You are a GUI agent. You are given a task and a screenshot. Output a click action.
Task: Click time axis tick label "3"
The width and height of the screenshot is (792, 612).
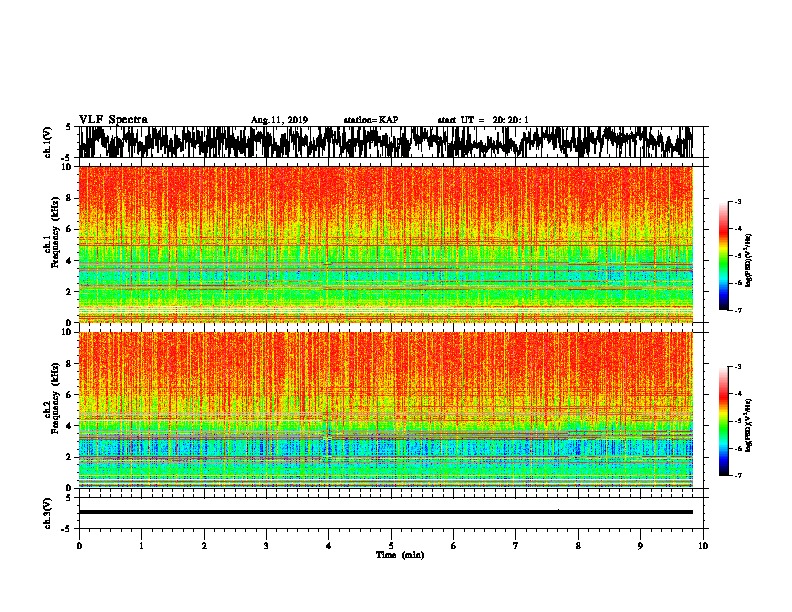point(266,546)
